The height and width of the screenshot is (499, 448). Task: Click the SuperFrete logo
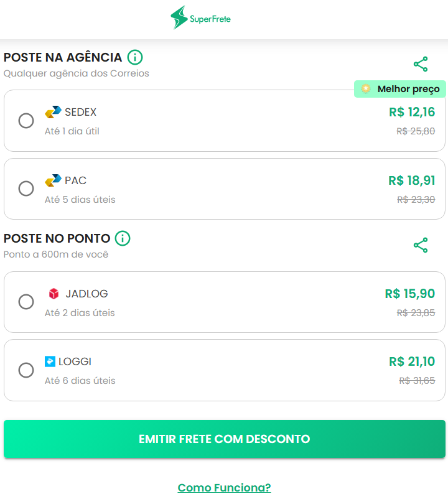tap(200, 19)
